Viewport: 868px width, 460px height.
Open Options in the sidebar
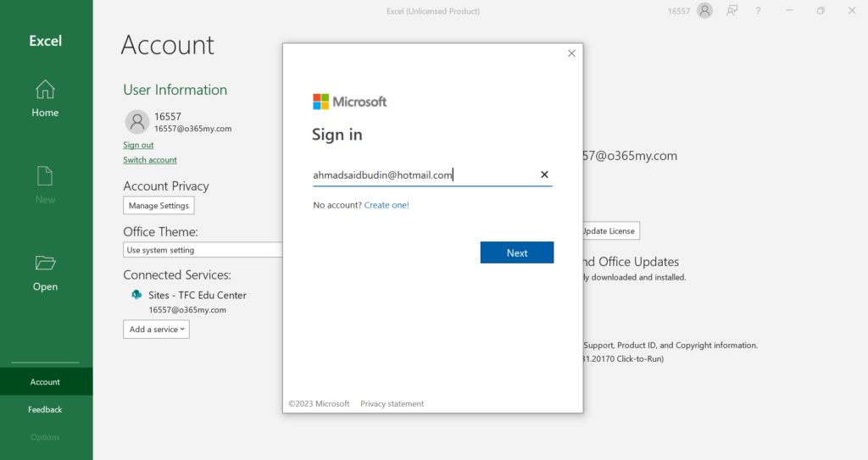[46, 437]
